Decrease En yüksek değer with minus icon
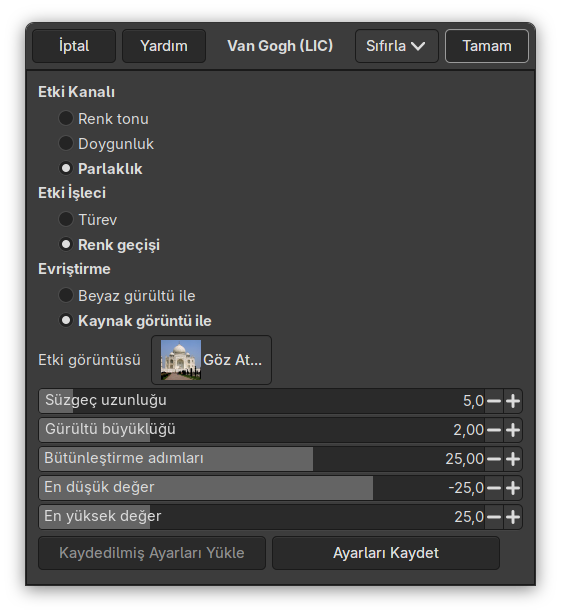 point(494,517)
